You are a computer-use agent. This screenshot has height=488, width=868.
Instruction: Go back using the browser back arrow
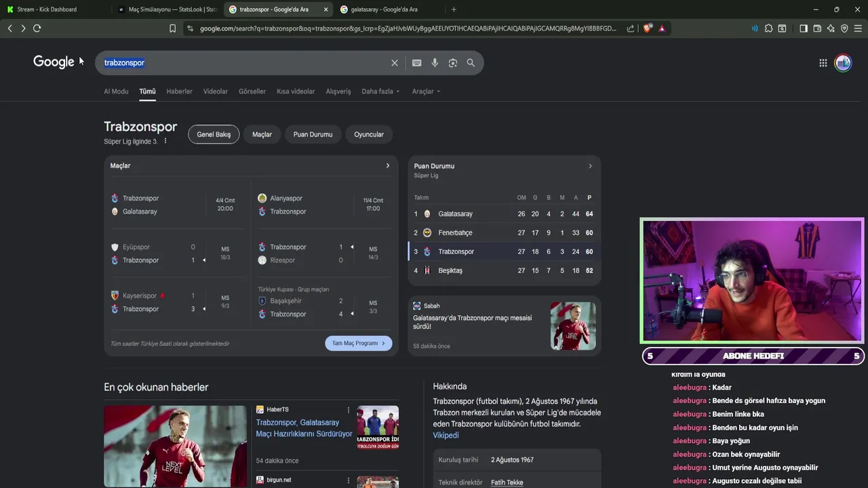coord(9,28)
